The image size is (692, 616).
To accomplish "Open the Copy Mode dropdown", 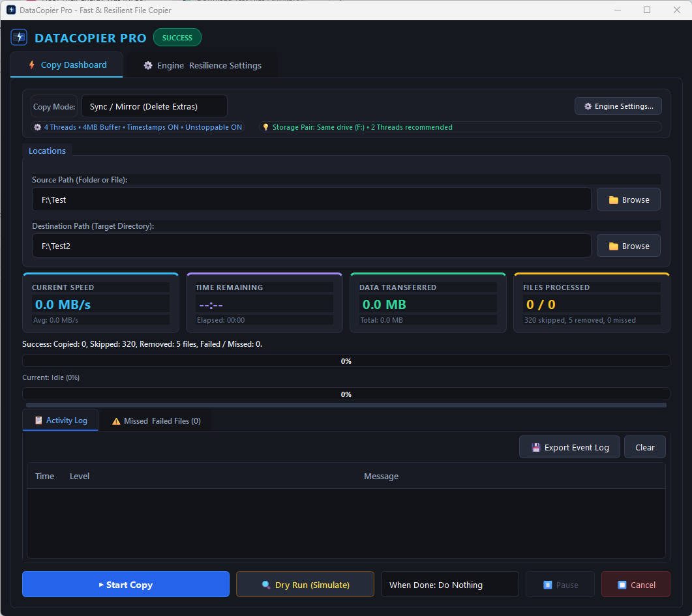I will (155, 106).
